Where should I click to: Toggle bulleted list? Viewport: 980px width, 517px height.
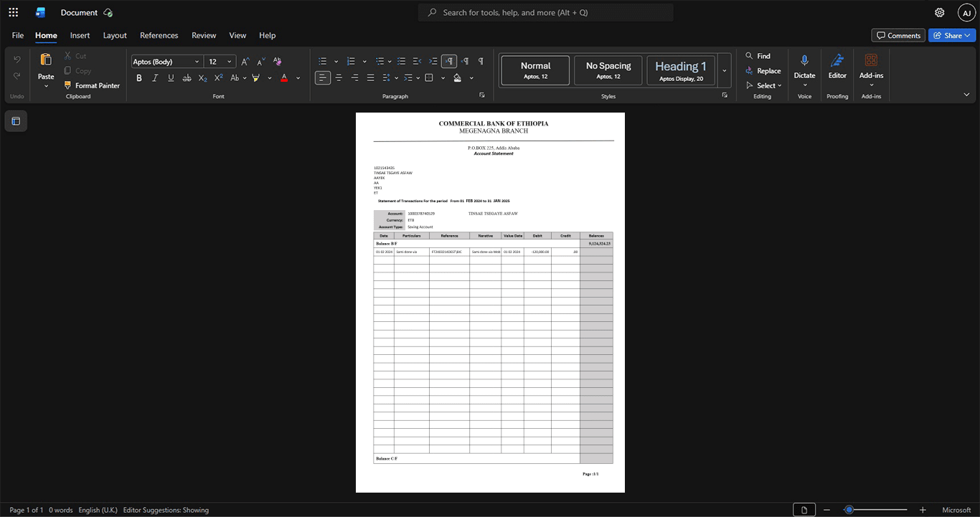[x=323, y=62]
